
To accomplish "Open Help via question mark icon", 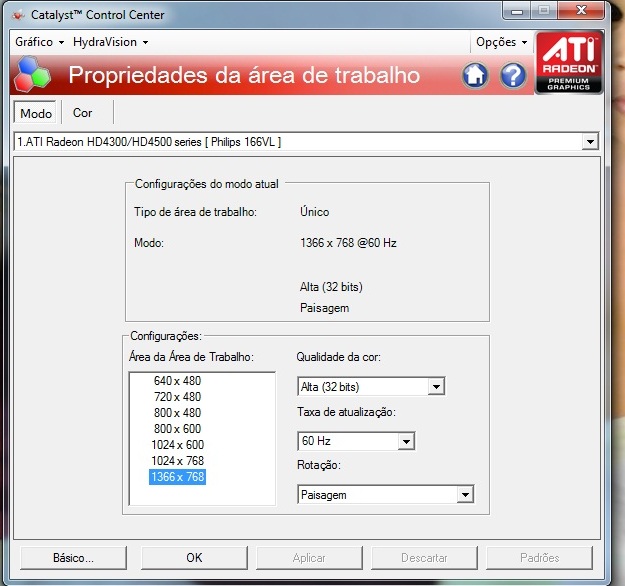I will 513,76.
